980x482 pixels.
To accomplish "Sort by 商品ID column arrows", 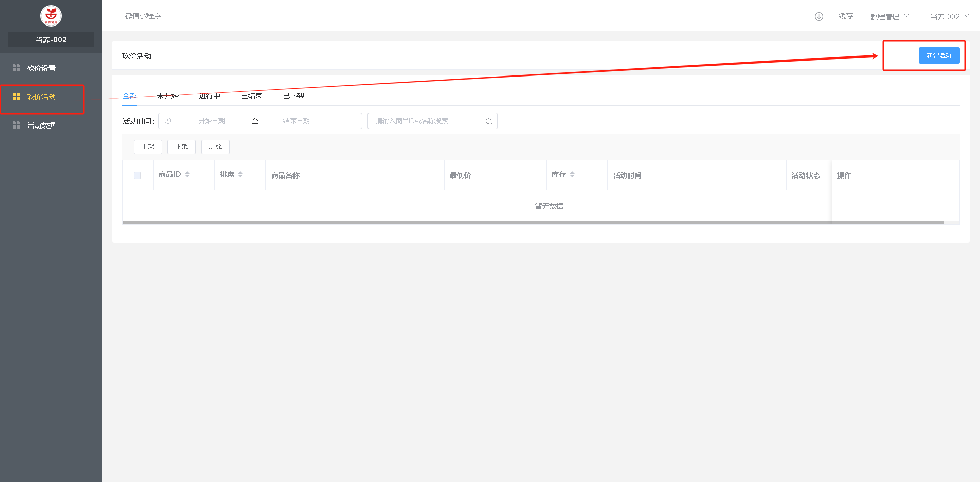I will pyautogui.click(x=187, y=174).
